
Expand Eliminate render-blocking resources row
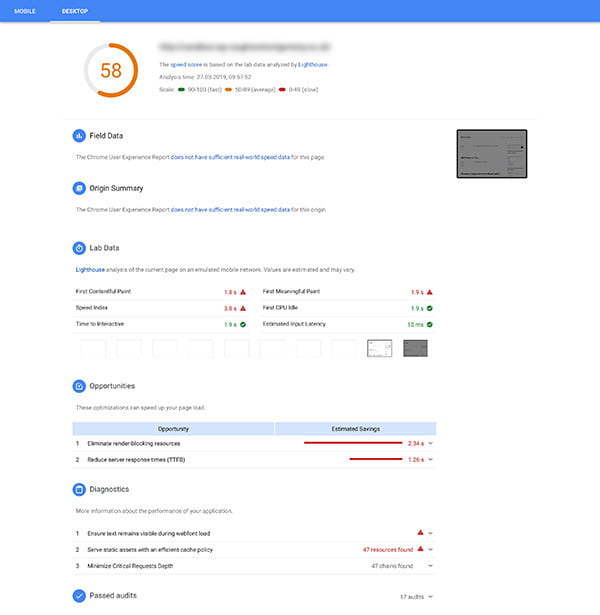pyautogui.click(x=431, y=443)
